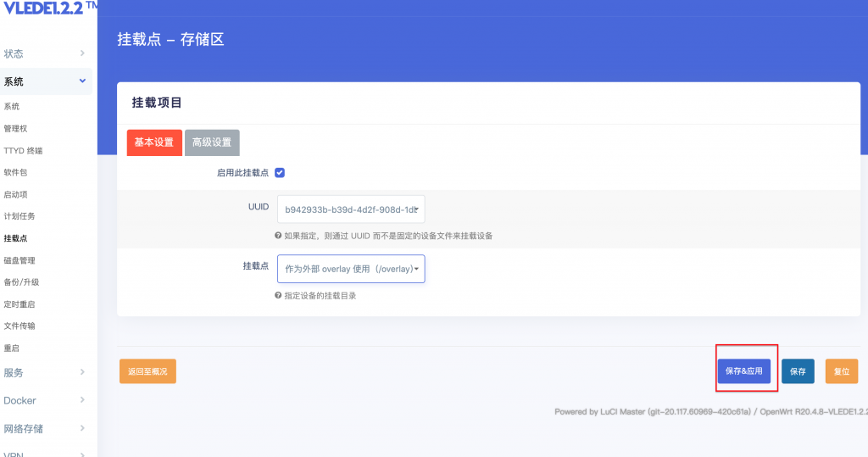
Task: Click help icon beside 指定设备的挂载目录
Action: click(278, 295)
